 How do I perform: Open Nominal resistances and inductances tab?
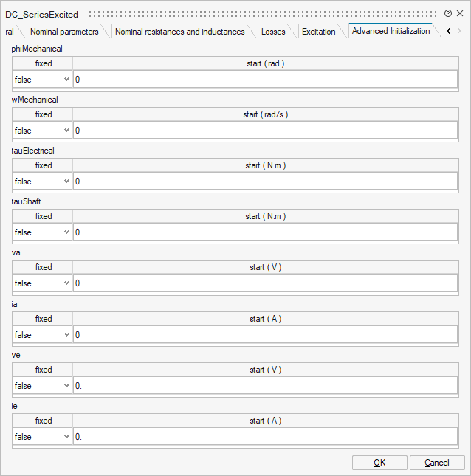179,32
